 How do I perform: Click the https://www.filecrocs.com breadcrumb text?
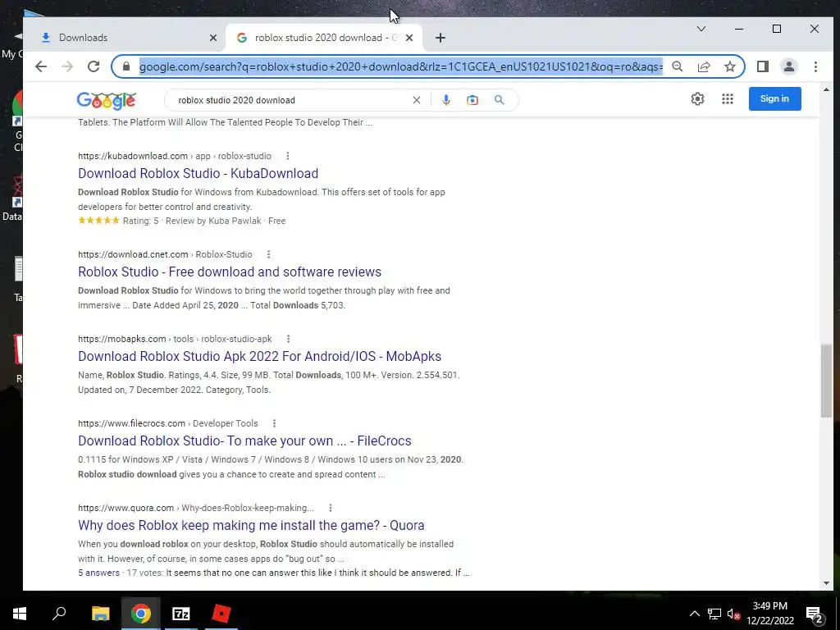[132, 423]
